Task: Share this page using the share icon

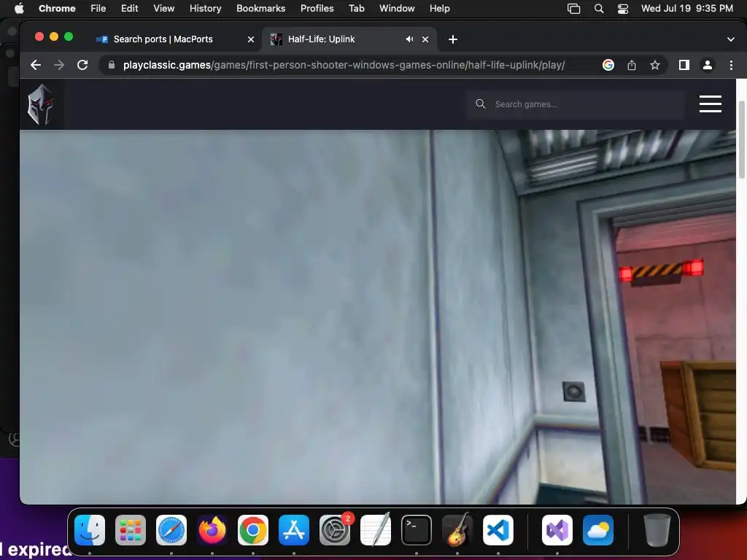Action: click(x=632, y=65)
